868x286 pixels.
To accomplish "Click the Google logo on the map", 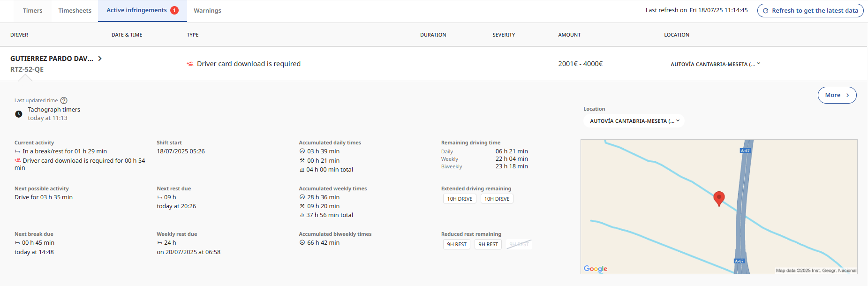I will [595, 269].
